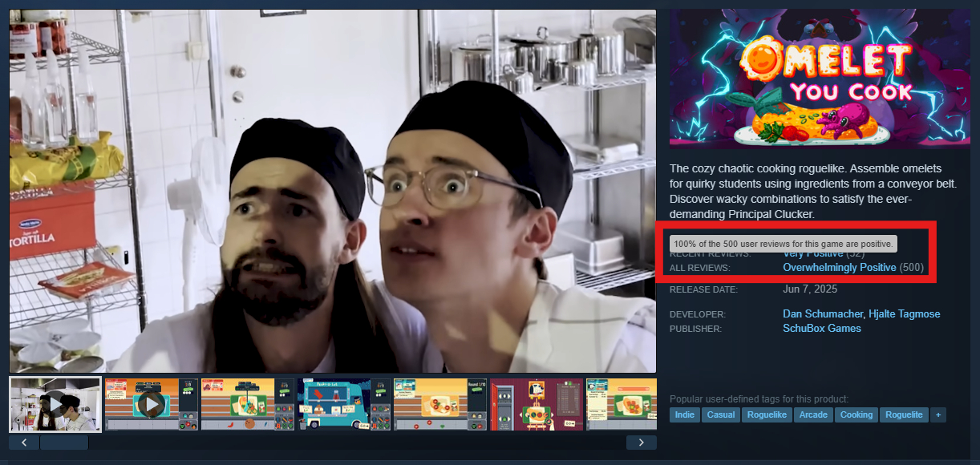The height and width of the screenshot is (465, 980).
Task: Open the partially visible last thumbnail
Action: pos(622,405)
